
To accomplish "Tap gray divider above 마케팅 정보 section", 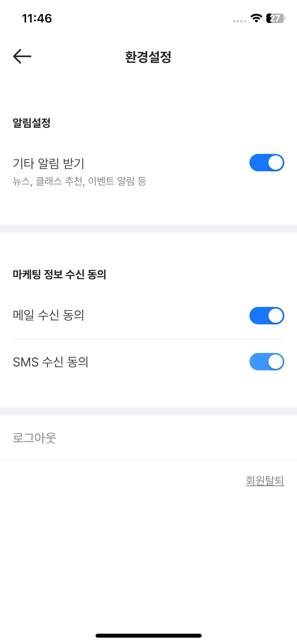I will tap(148, 228).
